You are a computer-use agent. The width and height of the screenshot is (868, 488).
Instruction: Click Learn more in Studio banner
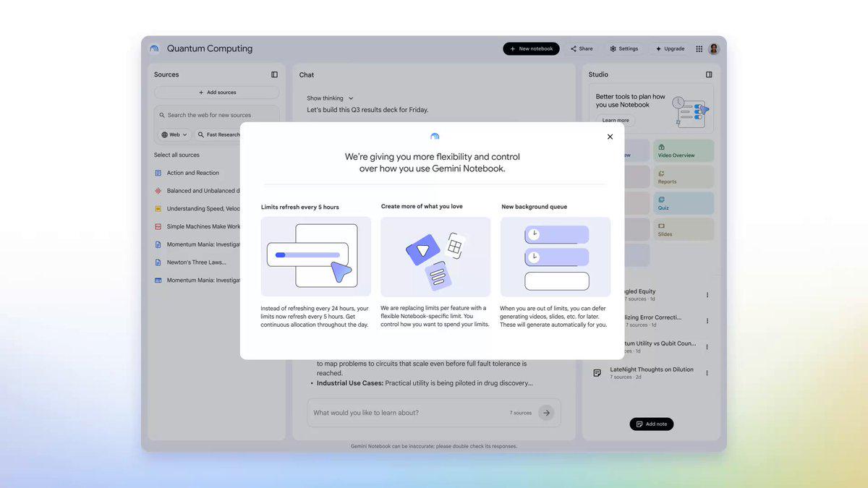[616, 120]
